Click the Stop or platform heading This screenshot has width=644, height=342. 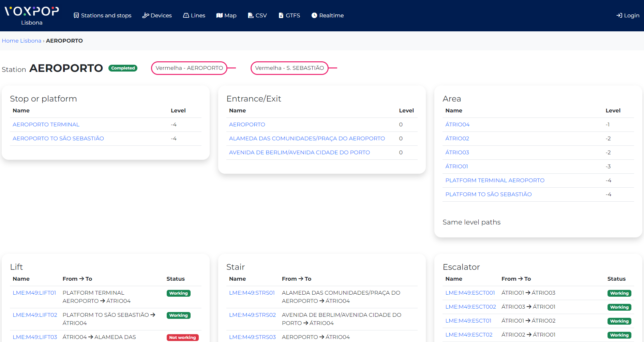pos(43,98)
